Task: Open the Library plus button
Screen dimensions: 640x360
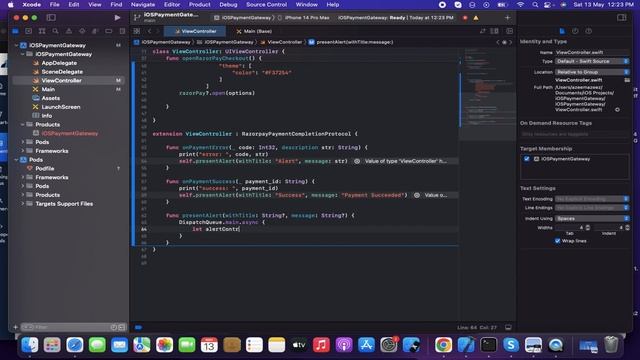Action: click(507, 18)
